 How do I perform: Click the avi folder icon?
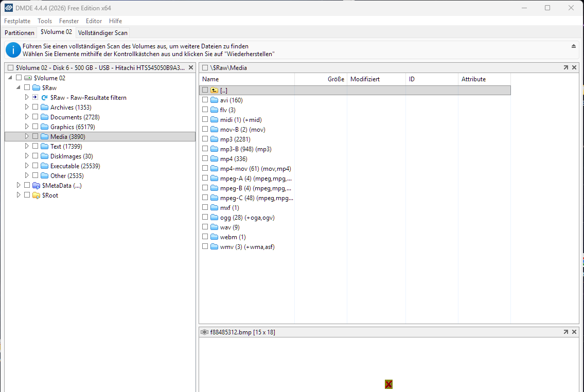point(214,100)
